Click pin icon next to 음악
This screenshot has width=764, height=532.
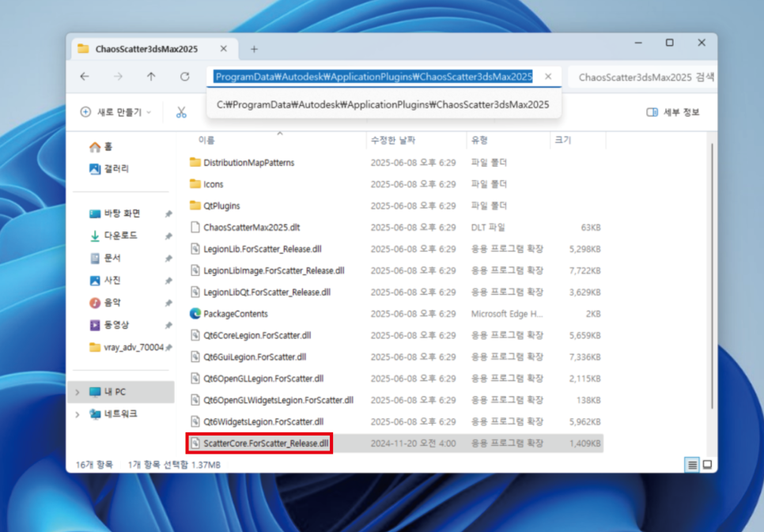(x=168, y=303)
